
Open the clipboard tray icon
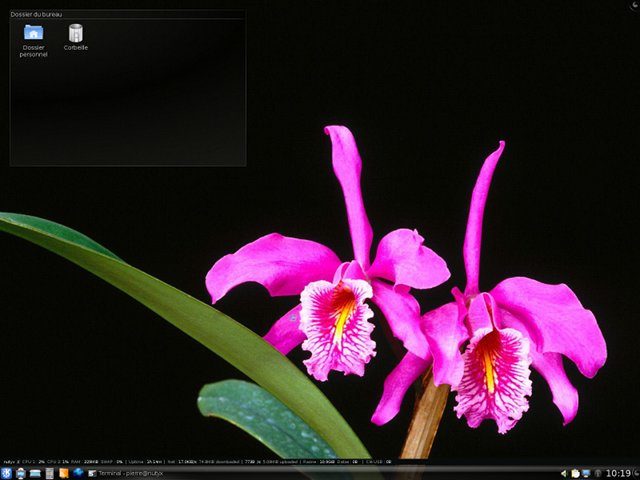(x=576, y=473)
